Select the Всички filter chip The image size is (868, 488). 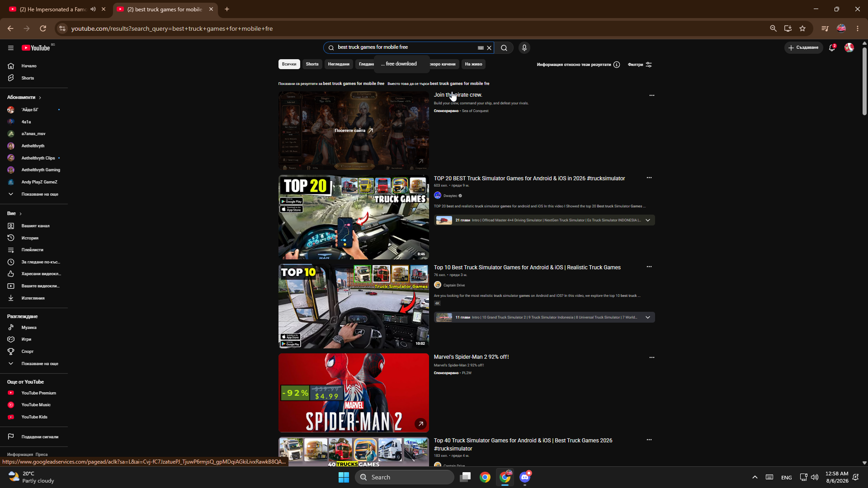[289, 64]
